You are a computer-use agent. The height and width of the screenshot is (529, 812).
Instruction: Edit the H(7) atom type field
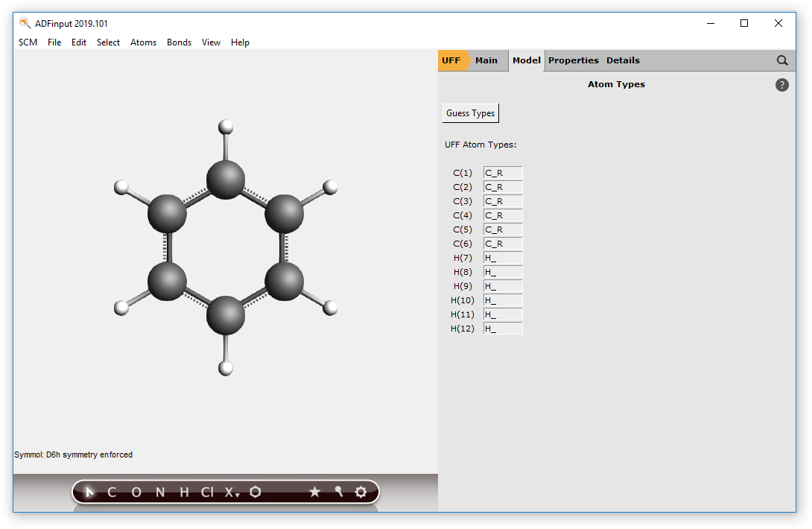[503, 258]
